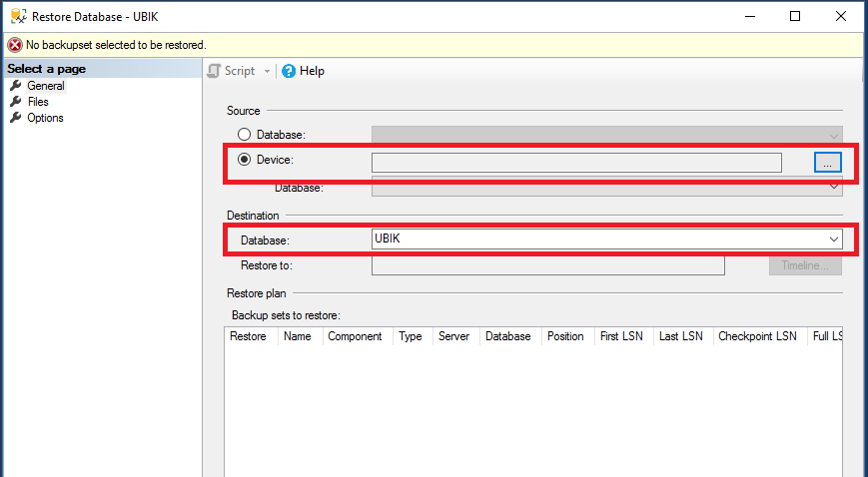The width and height of the screenshot is (868, 477).
Task: Click the red error icon in notification bar
Action: (x=14, y=45)
